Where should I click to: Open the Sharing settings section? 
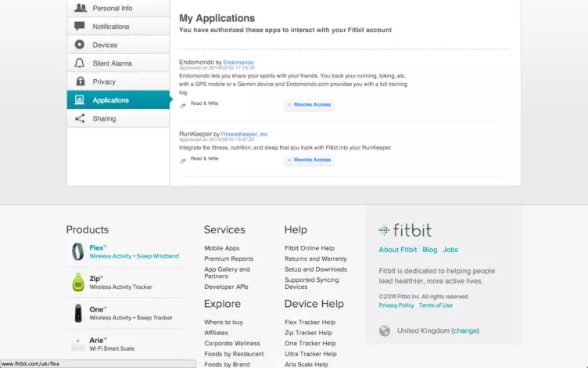tap(119, 118)
